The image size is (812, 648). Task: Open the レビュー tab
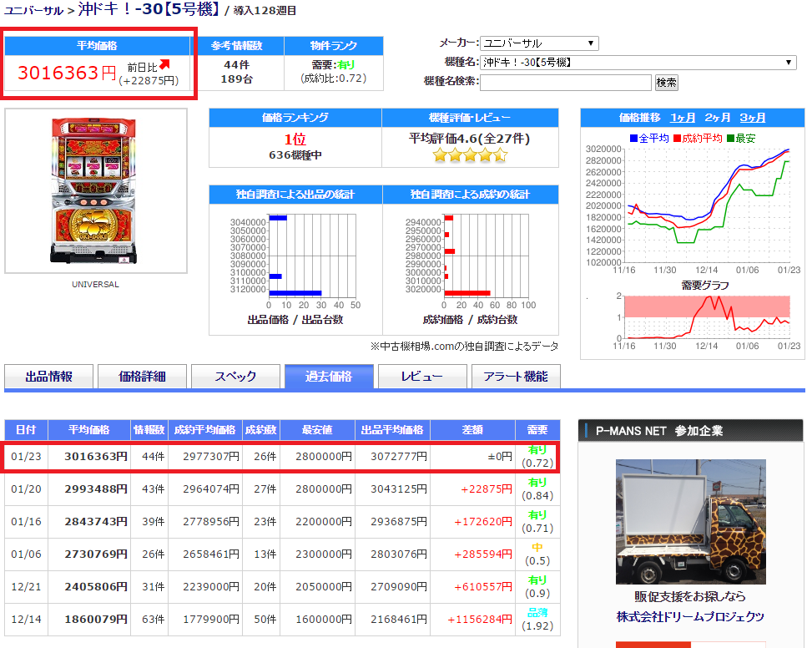point(422,376)
